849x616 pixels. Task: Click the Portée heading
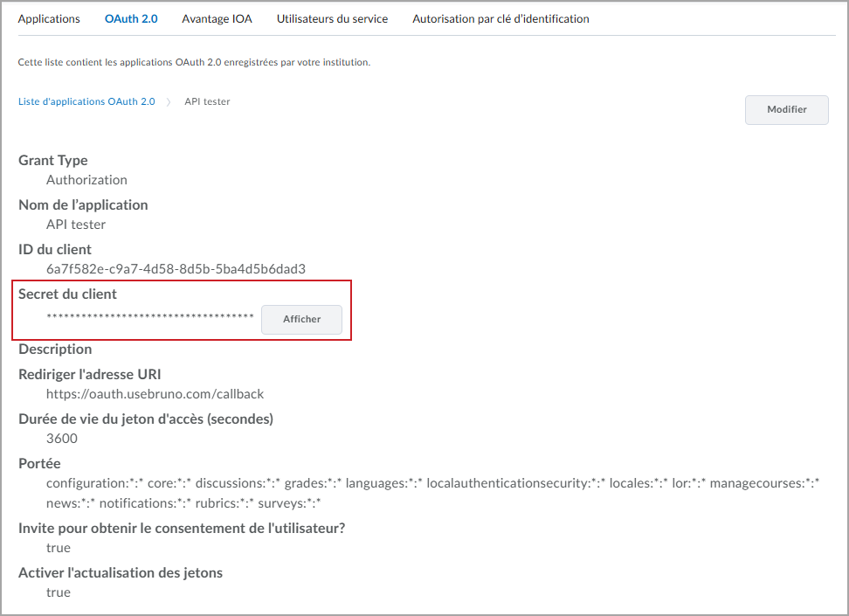(39, 463)
